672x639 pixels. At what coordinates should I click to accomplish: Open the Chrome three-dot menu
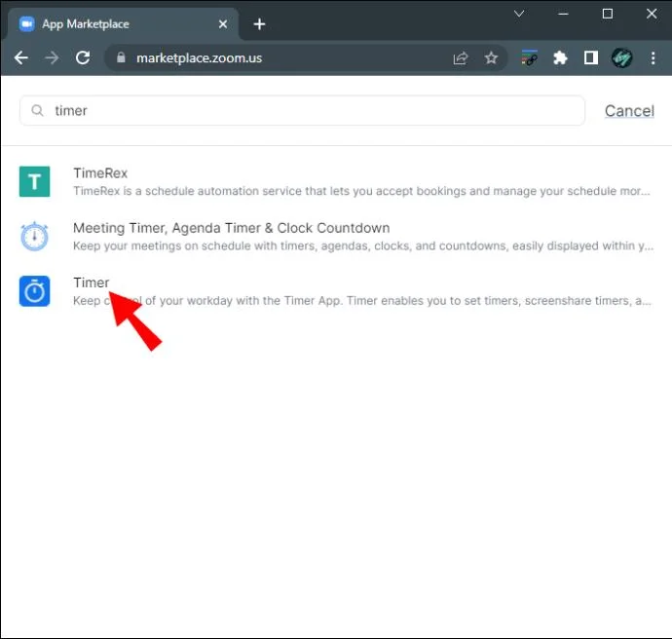coord(653,57)
